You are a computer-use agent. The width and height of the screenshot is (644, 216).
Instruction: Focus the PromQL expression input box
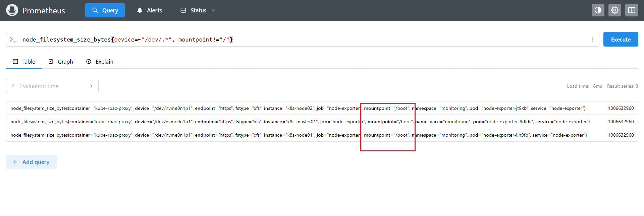302,40
